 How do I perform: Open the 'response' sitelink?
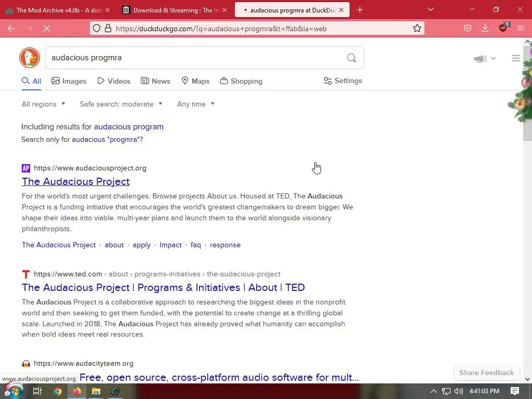tap(225, 245)
